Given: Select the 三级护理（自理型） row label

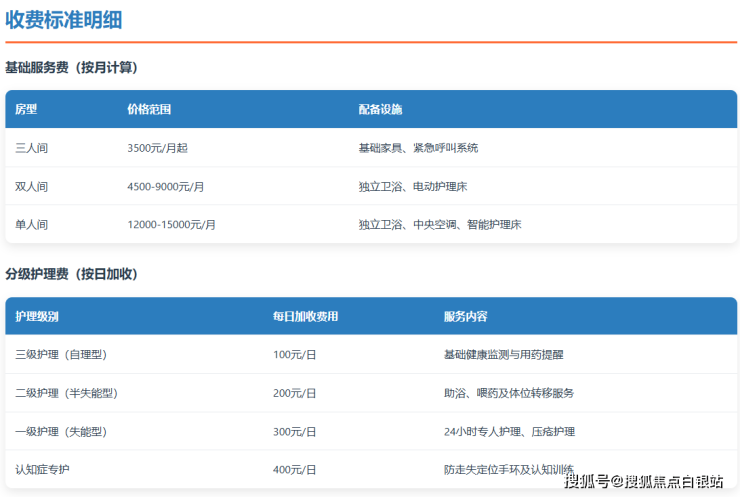Looking at the screenshot, I should pyautogui.click(x=61, y=355).
